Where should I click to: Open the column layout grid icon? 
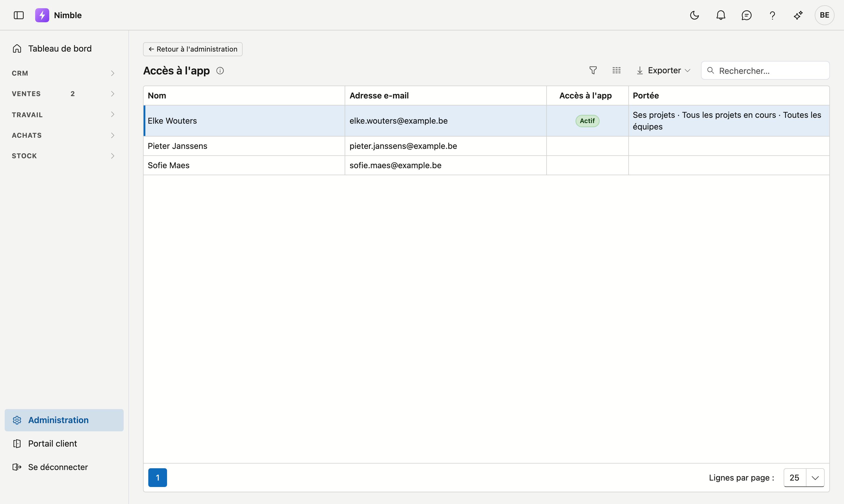click(617, 70)
